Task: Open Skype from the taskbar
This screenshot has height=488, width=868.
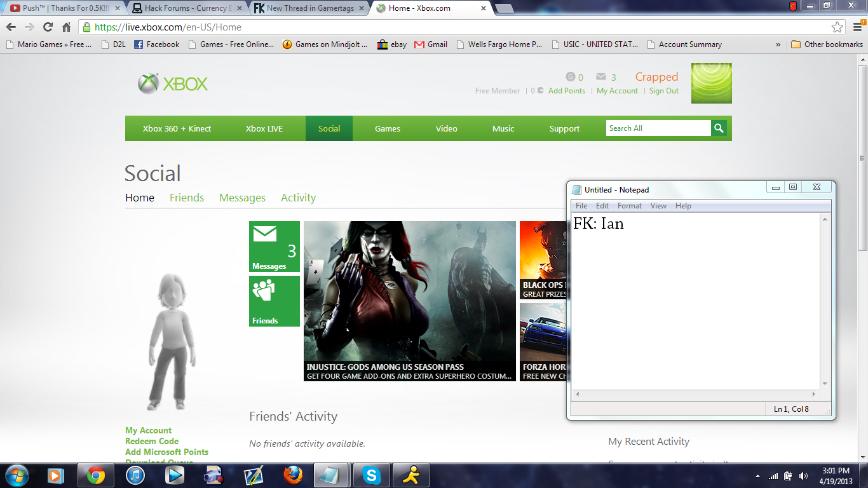Action: [372, 475]
